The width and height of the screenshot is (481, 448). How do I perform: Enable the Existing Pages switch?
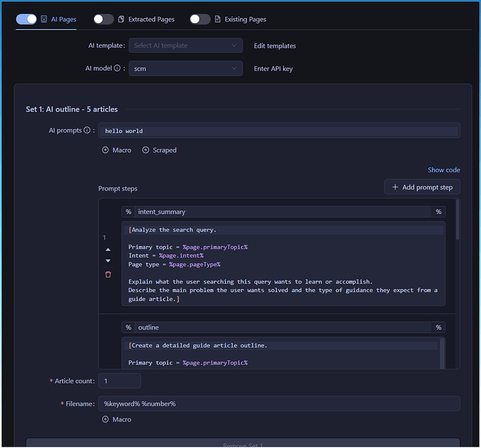pyautogui.click(x=199, y=20)
